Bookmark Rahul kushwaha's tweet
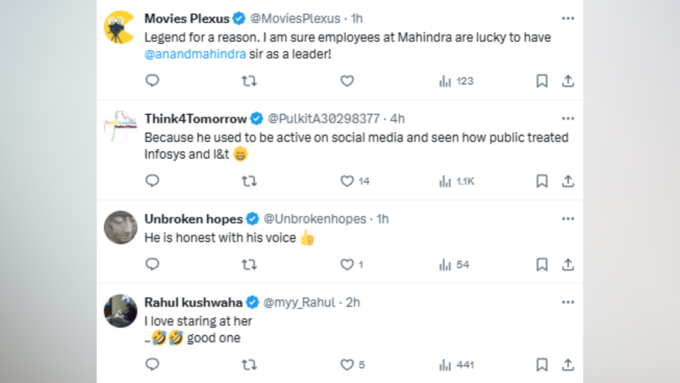 (542, 364)
